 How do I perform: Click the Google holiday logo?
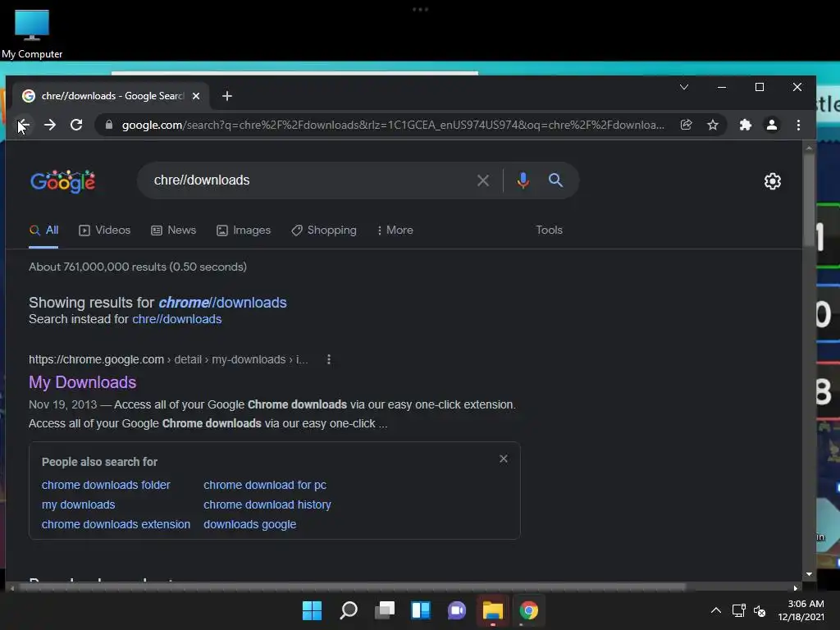(63, 181)
